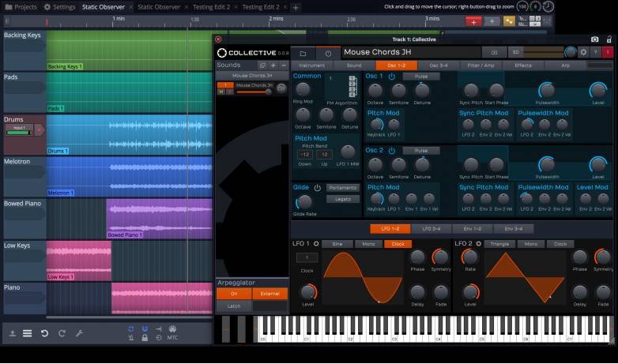Screen dimensions: 618x364
Task: Duplicate the sound with the Sounds copy icon
Action: click(x=262, y=66)
